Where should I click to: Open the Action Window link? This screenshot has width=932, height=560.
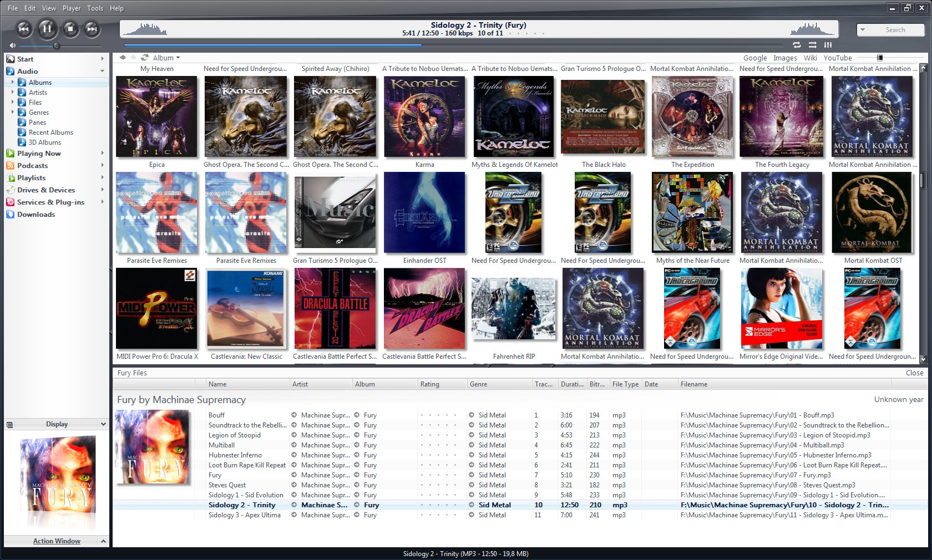tap(57, 541)
